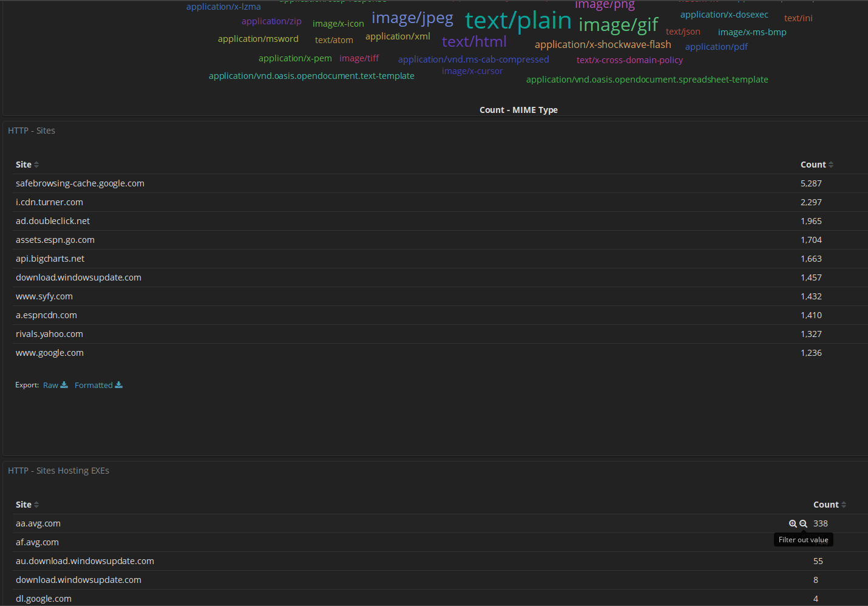This screenshot has width=868, height=606.
Task: Select application/pdf MIME type tag
Action: (716, 46)
